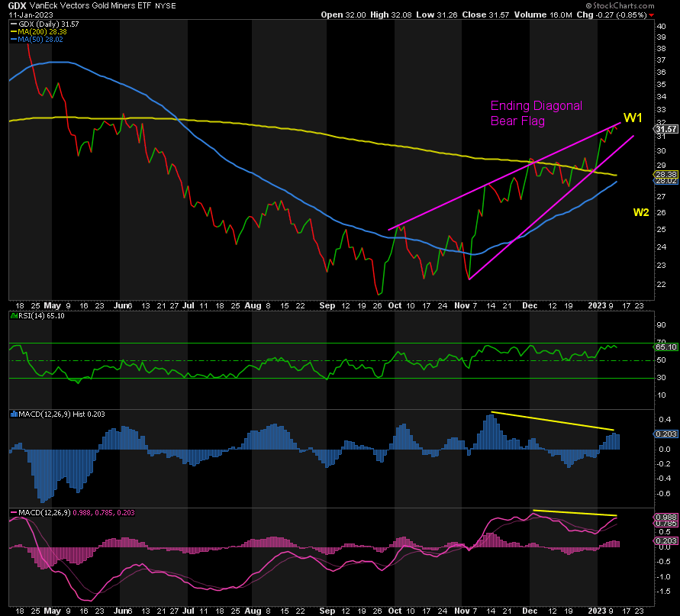
Task: Click the Dec label on the bottom date axis
Action: coord(530,611)
